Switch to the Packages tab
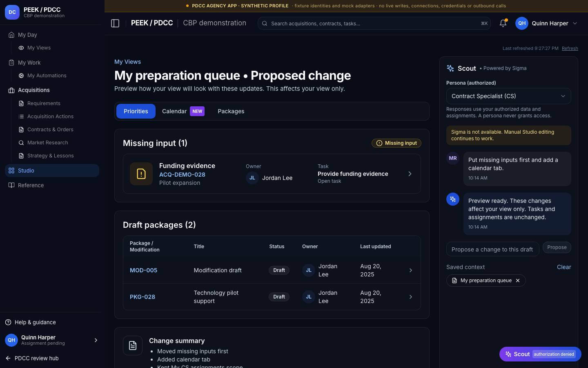Viewport: 588px width, 368px height. 231,111
